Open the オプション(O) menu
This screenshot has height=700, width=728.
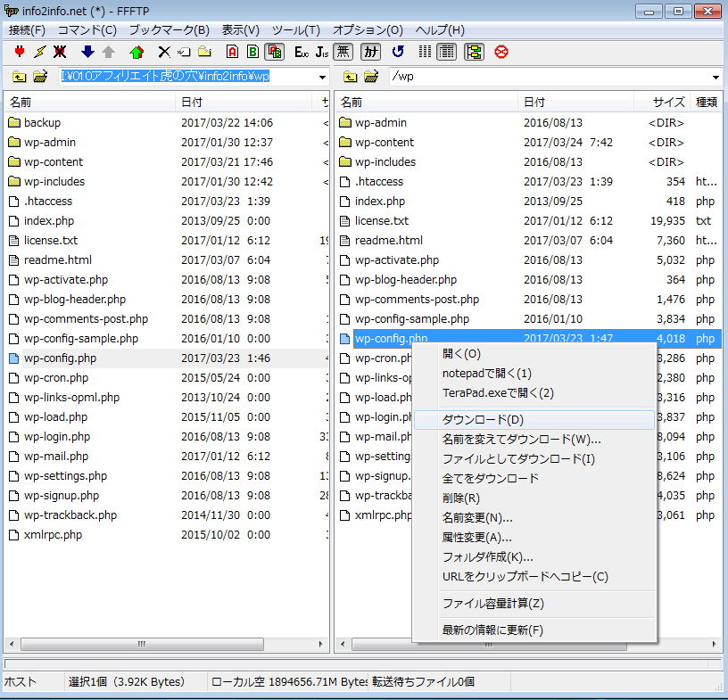[x=368, y=30]
